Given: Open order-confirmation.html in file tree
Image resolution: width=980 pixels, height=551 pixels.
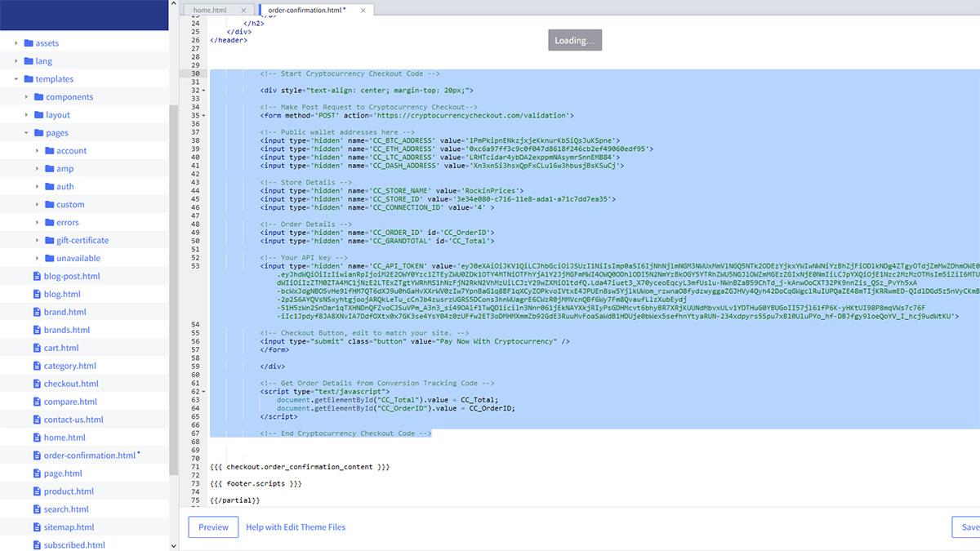Looking at the screenshot, I should [90, 456].
